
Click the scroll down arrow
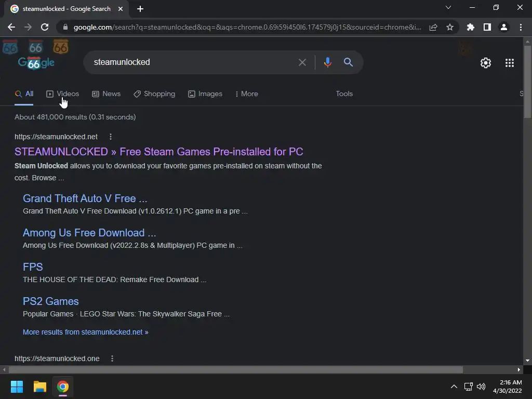pos(527,361)
